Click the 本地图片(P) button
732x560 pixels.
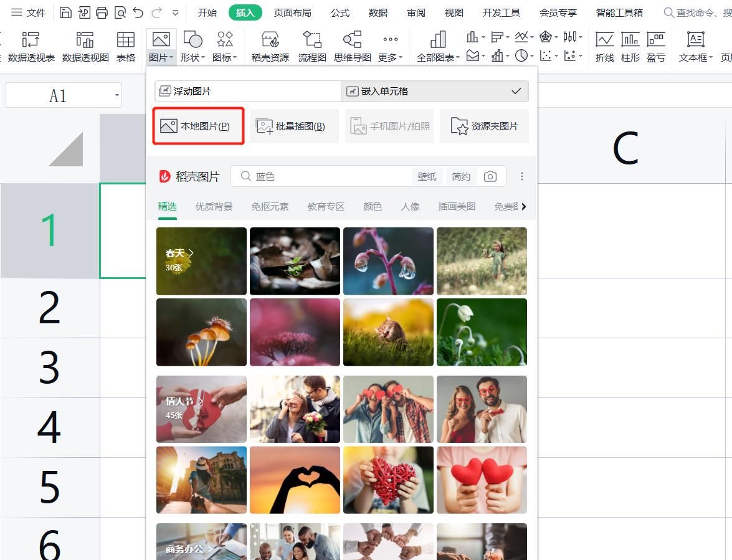click(x=198, y=126)
